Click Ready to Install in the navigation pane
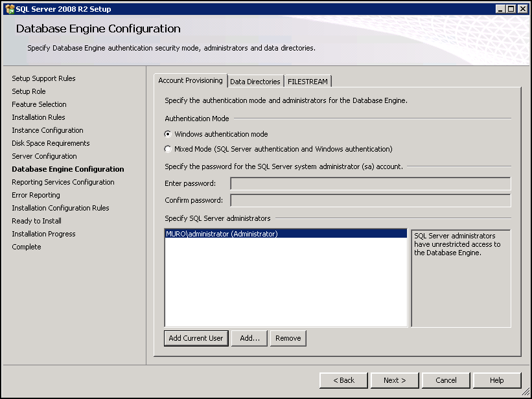This screenshot has width=532, height=399. [36, 221]
